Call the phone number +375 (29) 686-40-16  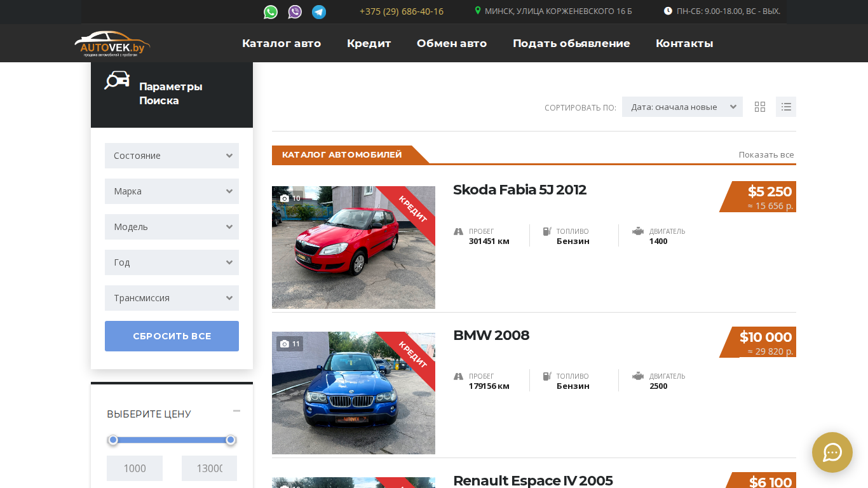(402, 11)
